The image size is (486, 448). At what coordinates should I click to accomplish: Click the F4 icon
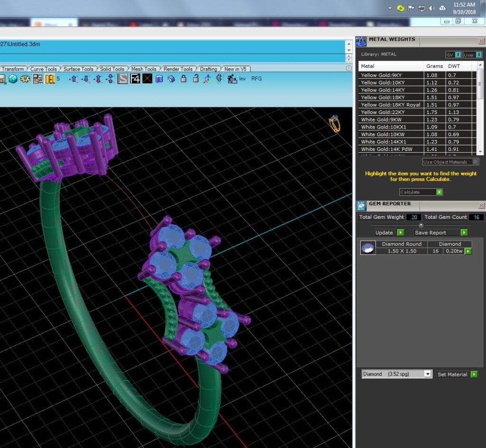tap(135, 79)
